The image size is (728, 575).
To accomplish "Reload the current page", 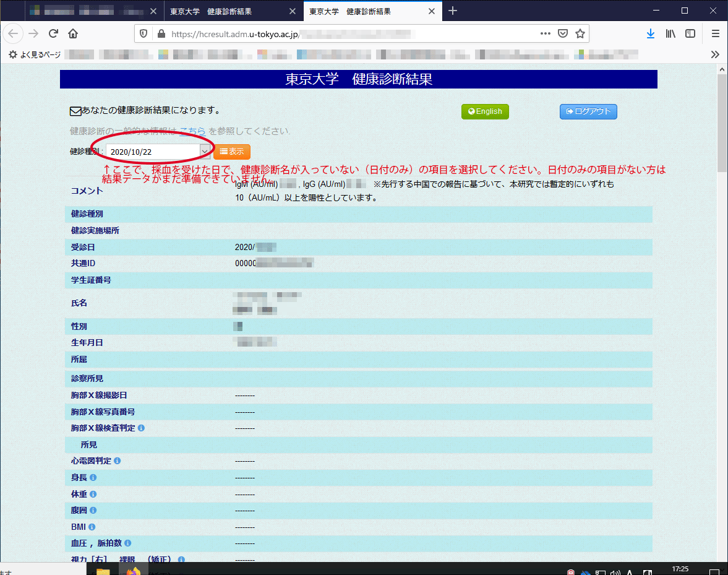I will pyautogui.click(x=53, y=33).
